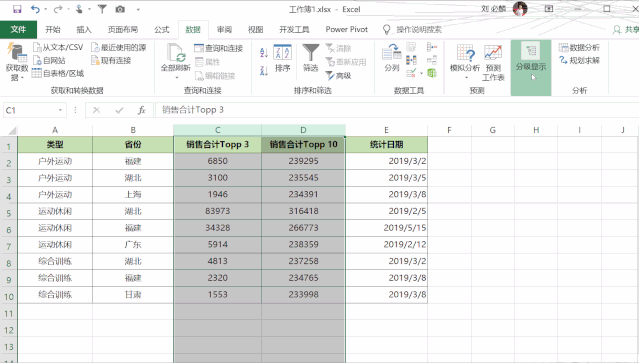Switch to the 视图 (View) ribbon tab
This screenshot has height=363, width=639.
256,29
